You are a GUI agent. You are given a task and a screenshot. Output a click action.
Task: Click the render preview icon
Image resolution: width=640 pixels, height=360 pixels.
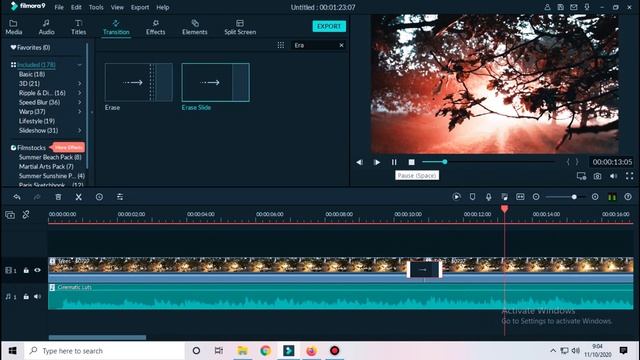(456, 197)
